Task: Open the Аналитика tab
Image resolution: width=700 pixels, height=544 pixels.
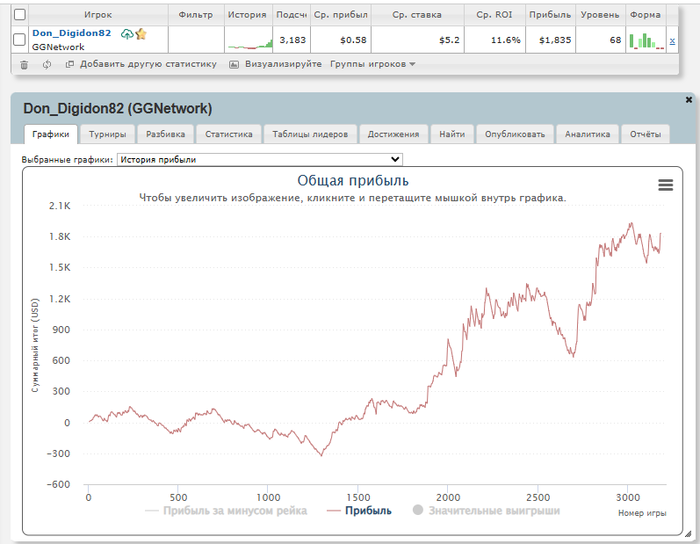Action: pos(587,134)
